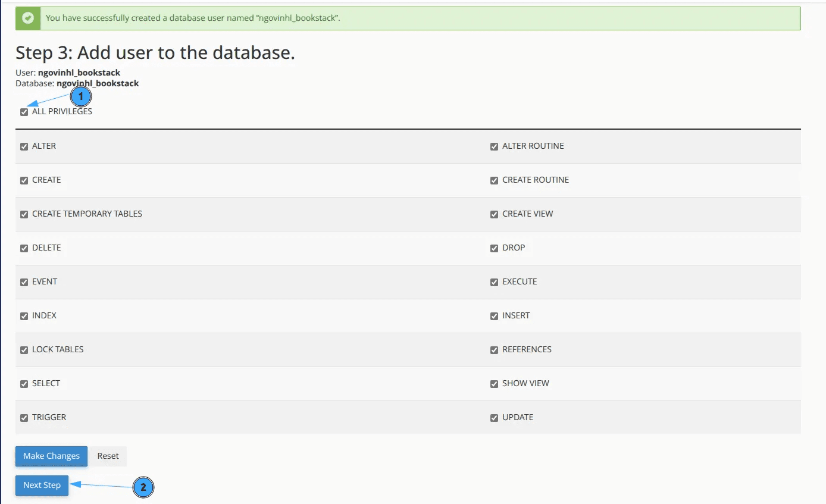Toggle the ALL PRIVILEGES checkbox

click(x=24, y=112)
